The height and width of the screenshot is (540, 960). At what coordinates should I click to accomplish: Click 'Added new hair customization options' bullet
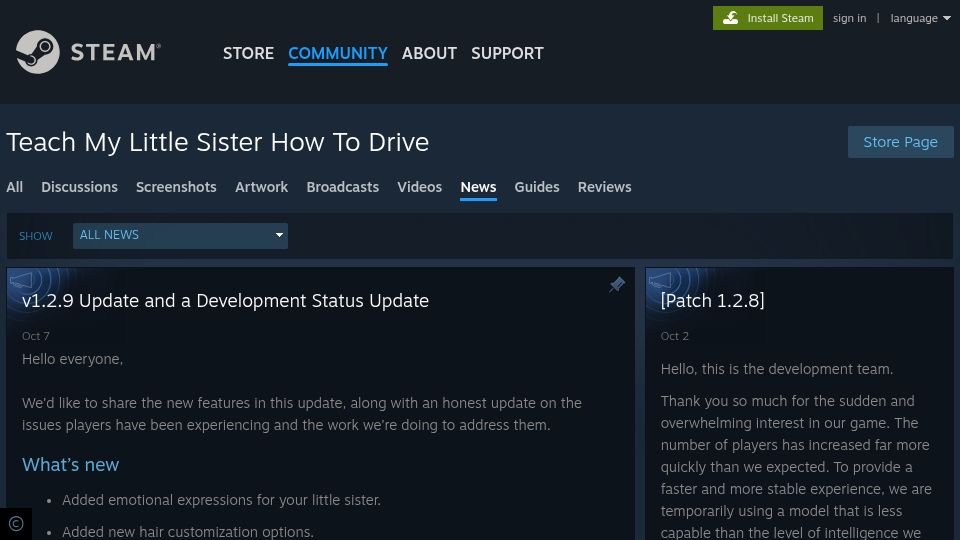tap(187, 532)
